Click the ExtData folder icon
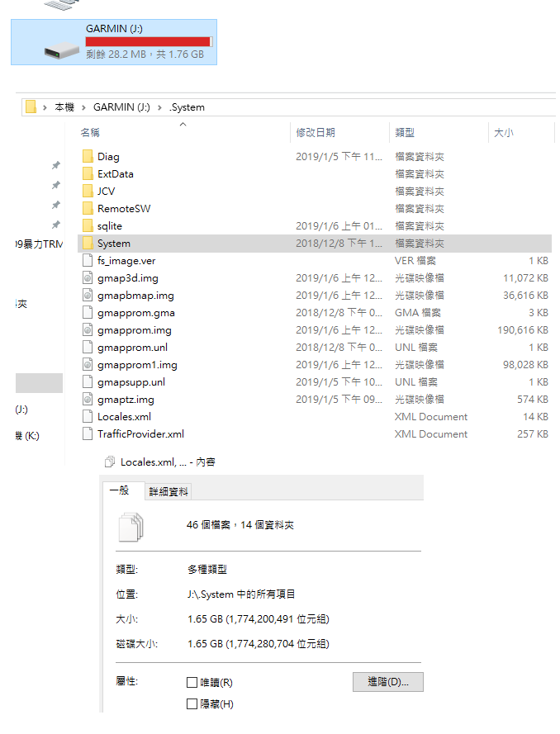This screenshot has width=560, height=734. tap(88, 173)
